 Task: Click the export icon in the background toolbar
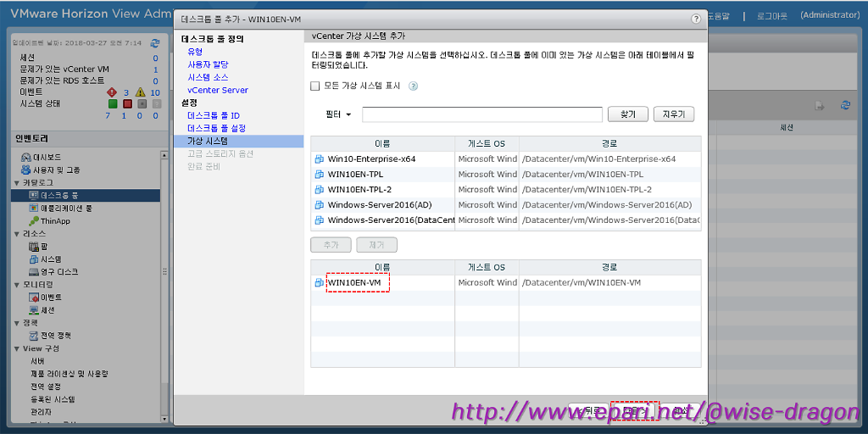coord(821,105)
